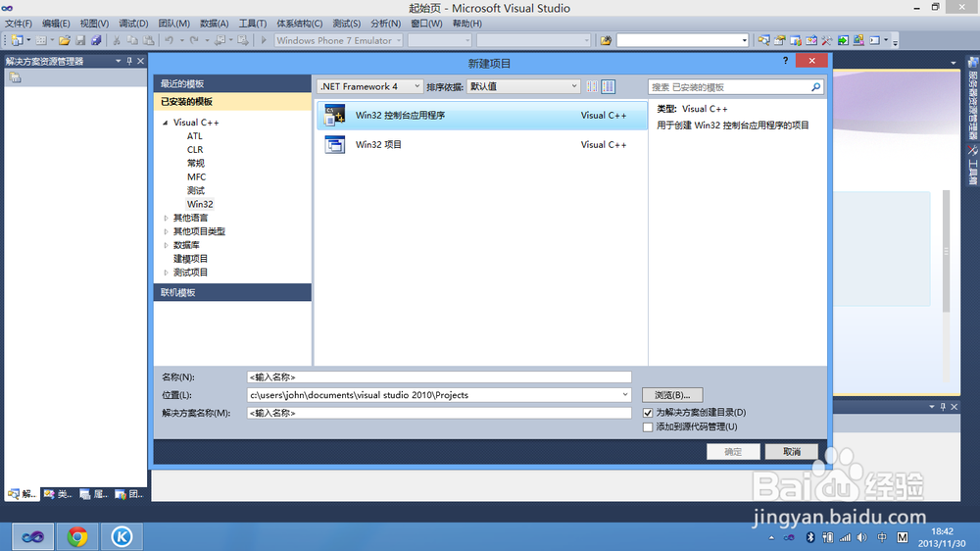Open Toolbox wrench toolbar icon

pos(827,40)
